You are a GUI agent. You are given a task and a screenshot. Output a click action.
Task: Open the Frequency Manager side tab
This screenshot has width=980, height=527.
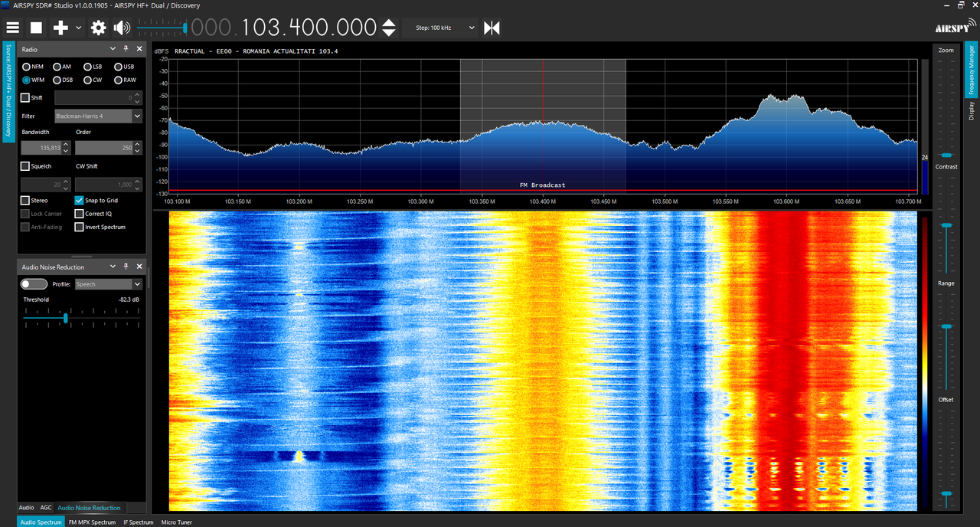(971, 70)
